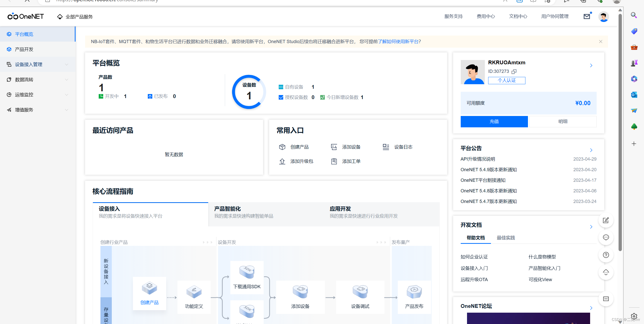Click the page vertical scrollbar
The width and height of the screenshot is (644, 324).
pyautogui.click(x=620, y=126)
